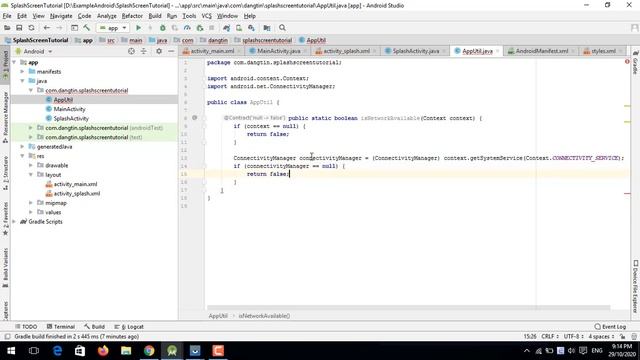The image size is (640, 360).
Task: Expand the manifests folder
Action: coord(22,71)
